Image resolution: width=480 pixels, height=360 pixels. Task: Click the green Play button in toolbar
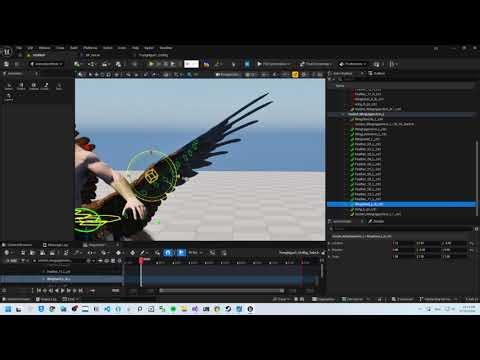(151, 64)
